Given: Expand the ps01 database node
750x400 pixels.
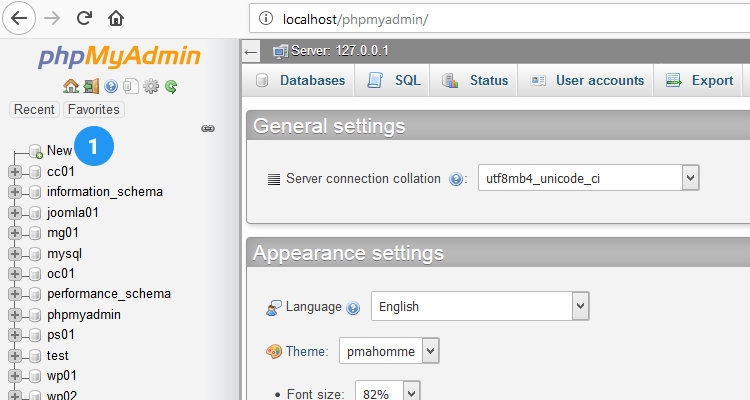Looking at the screenshot, I should tap(15, 335).
